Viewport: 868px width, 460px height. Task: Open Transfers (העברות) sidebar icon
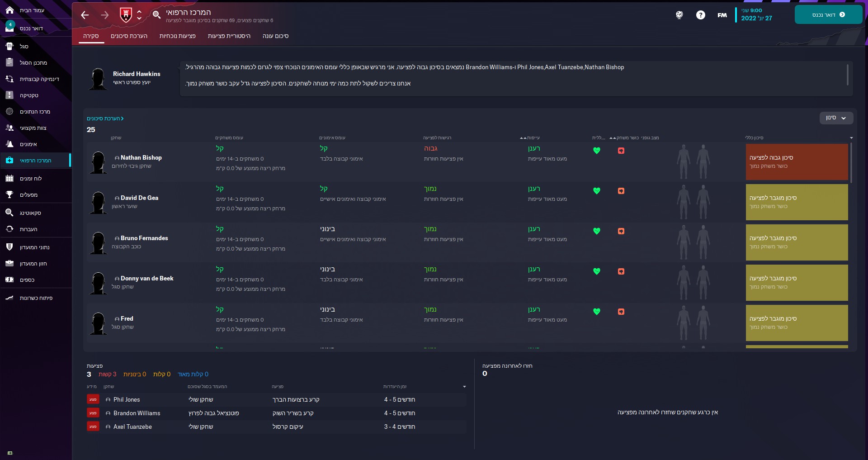(9, 229)
